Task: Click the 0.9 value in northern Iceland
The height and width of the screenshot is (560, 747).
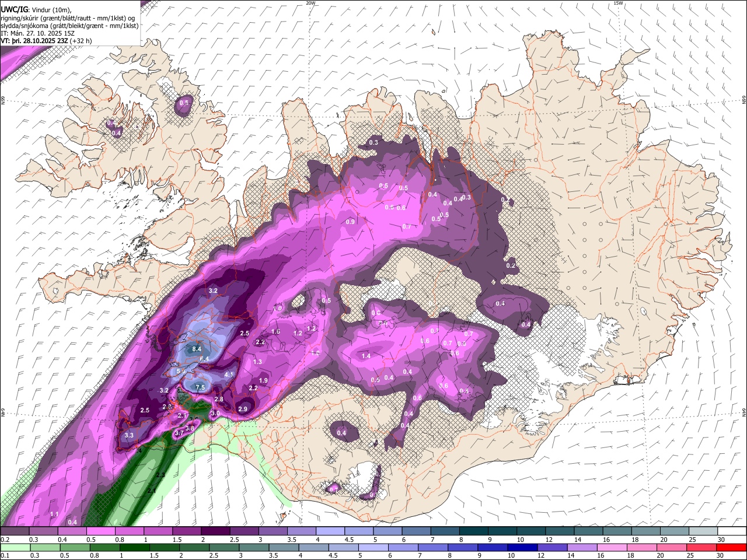Action: [350, 222]
